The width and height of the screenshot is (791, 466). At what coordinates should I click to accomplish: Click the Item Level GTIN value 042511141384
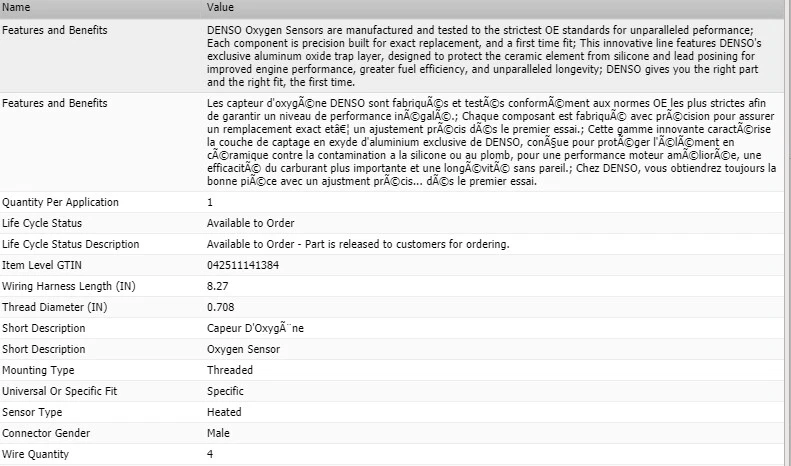coord(241,265)
